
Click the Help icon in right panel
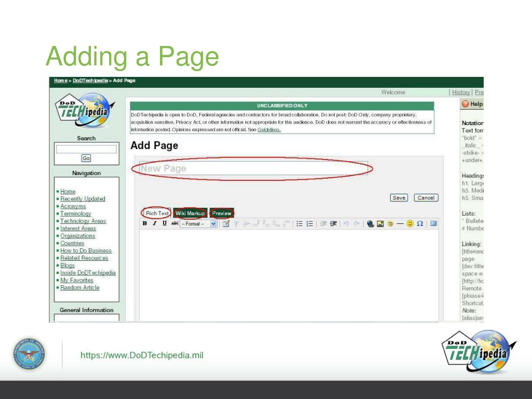[465, 104]
